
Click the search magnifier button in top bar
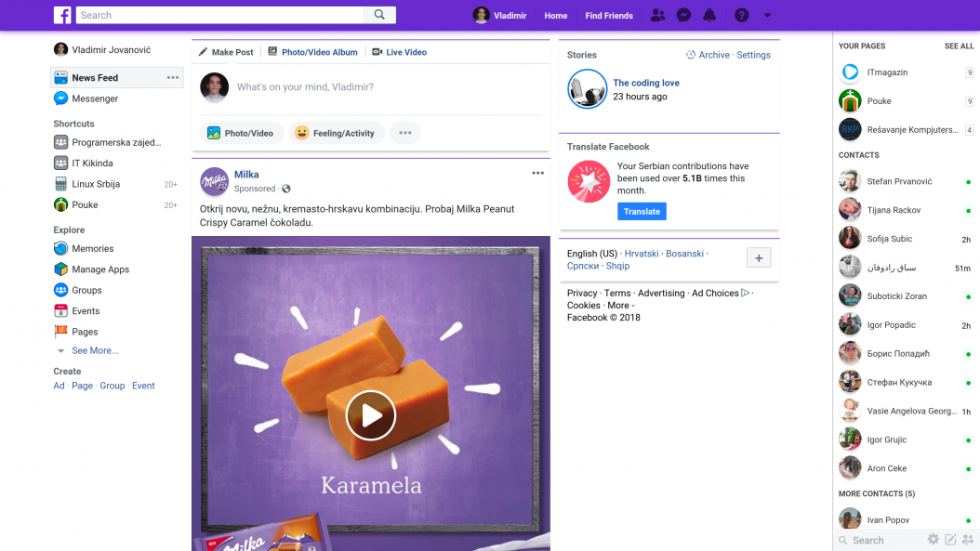[379, 15]
